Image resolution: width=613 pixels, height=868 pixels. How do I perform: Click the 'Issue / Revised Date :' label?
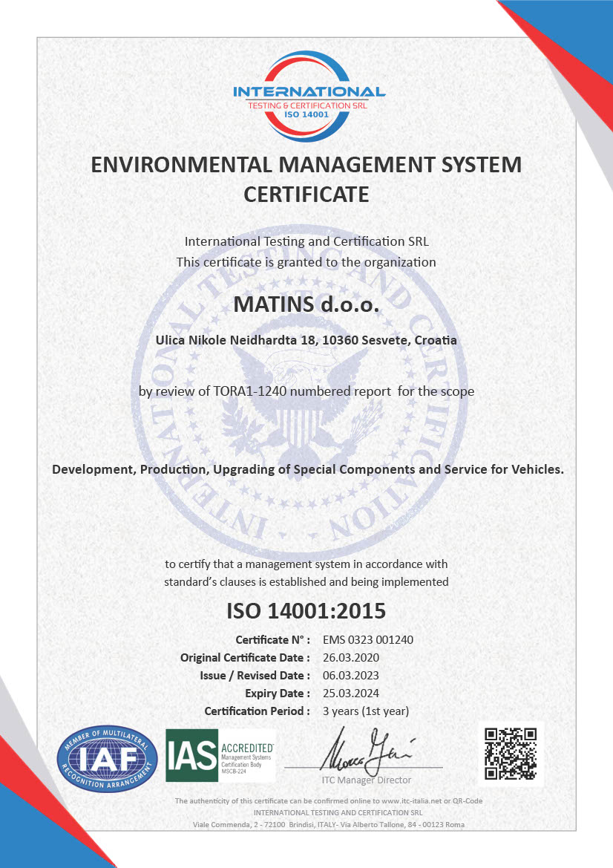click(255, 676)
